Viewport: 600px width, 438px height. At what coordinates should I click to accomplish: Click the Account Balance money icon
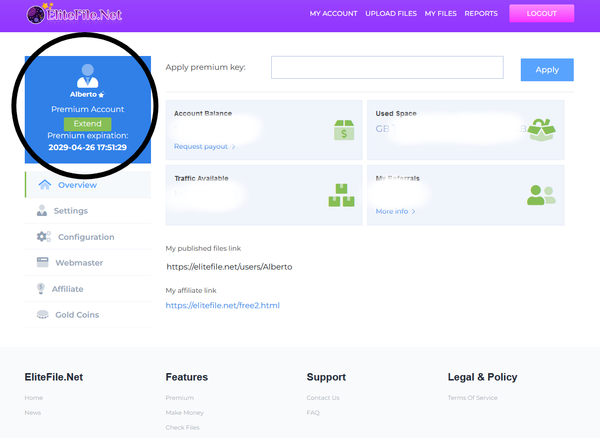pos(344,130)
